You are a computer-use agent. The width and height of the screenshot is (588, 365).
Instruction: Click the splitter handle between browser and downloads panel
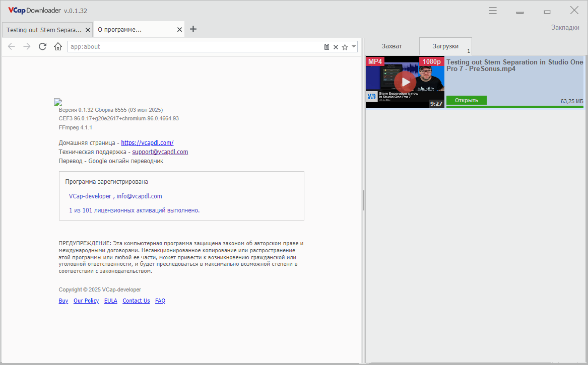(363, 200)
